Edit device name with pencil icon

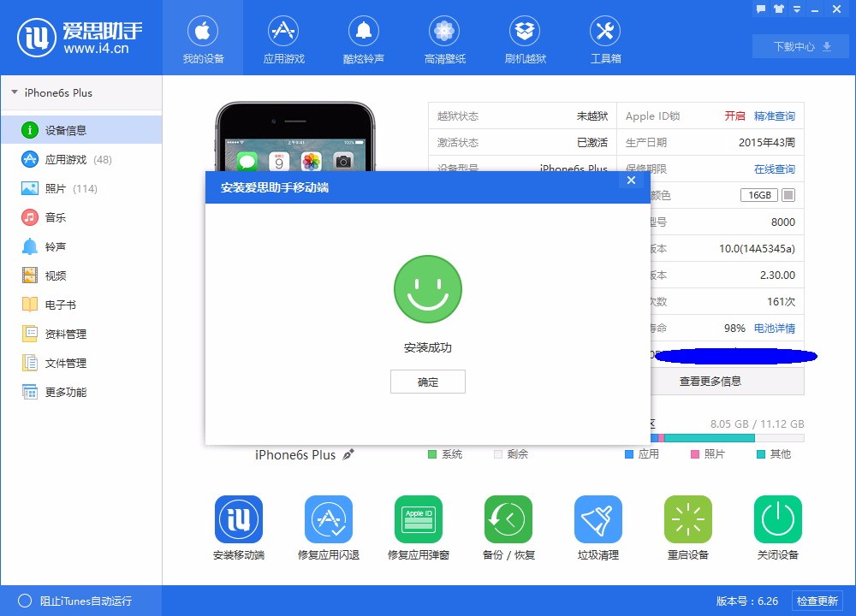click(348, 454)
